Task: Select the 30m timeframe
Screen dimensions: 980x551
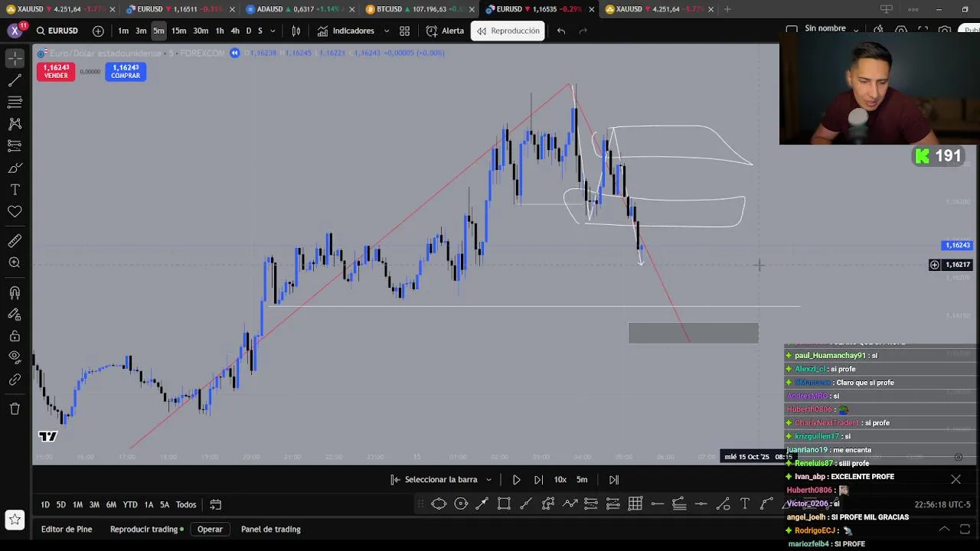Action: click(x=201, y=31)
